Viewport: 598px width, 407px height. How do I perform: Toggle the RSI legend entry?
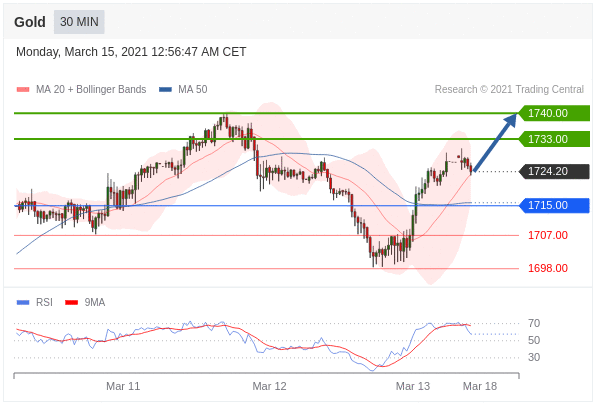tap(34, 302)
